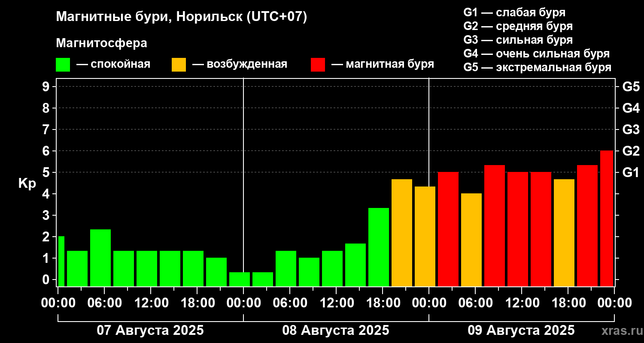Screen dimensions: 644x343
Task: Select 'G2 — средняя буря' legend line
Action: [x=518, y=26]
